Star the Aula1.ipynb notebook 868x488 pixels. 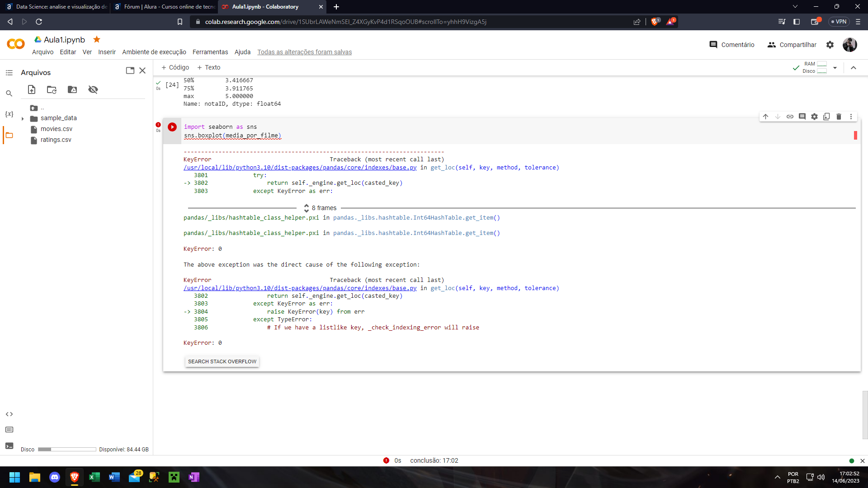(97, 39)
